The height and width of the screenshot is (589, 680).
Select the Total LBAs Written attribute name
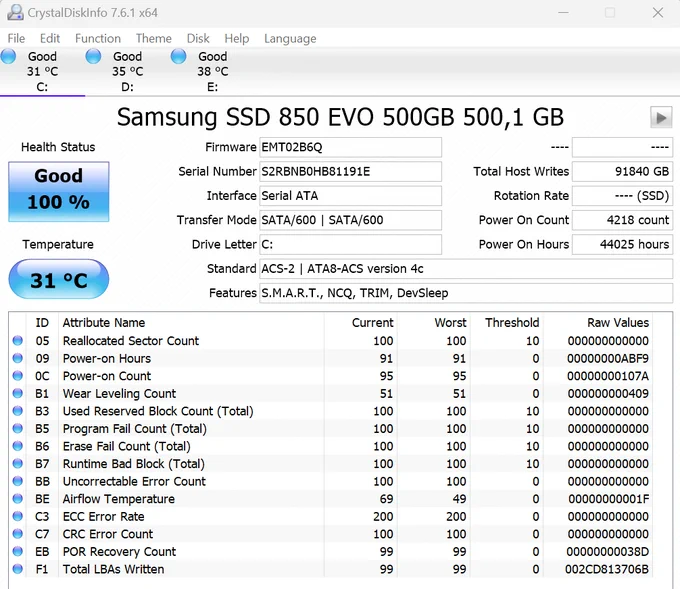[x=114, y=569]
